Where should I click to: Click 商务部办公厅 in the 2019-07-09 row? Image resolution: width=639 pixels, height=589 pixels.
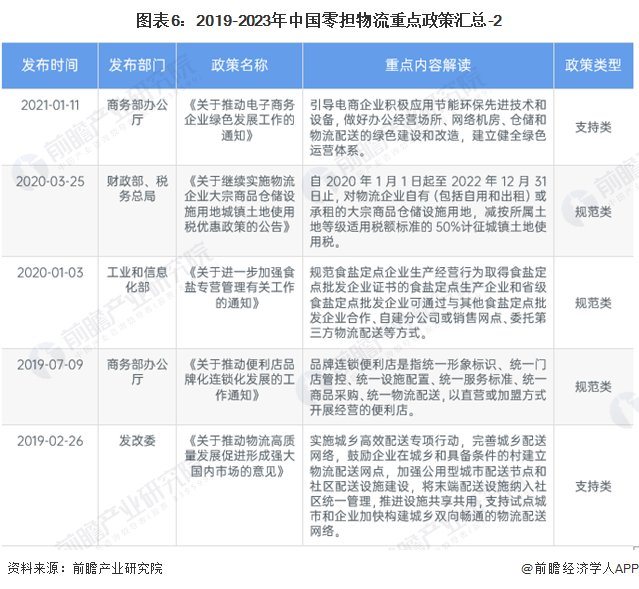click(x=137, y=372)
